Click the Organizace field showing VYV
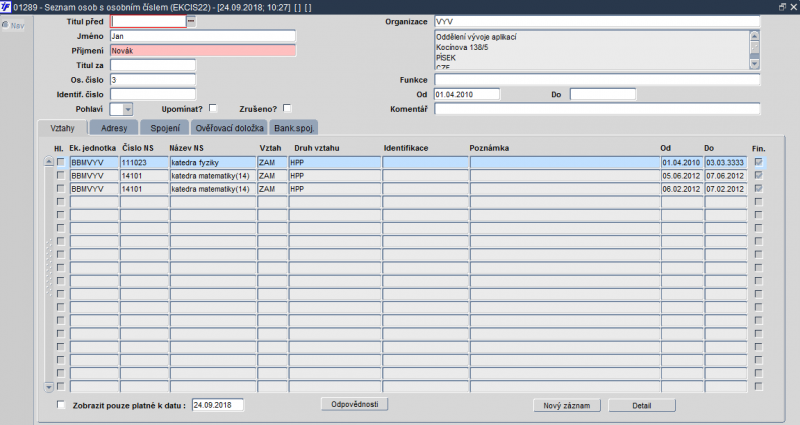The width and height of the screenshot is (800, 425). [597, 21]
